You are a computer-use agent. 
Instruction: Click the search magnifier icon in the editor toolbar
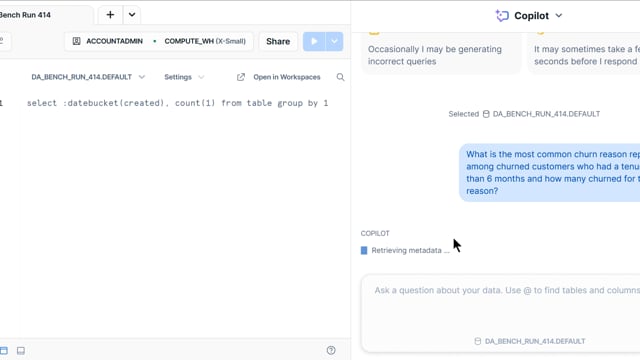click(340, 77)
